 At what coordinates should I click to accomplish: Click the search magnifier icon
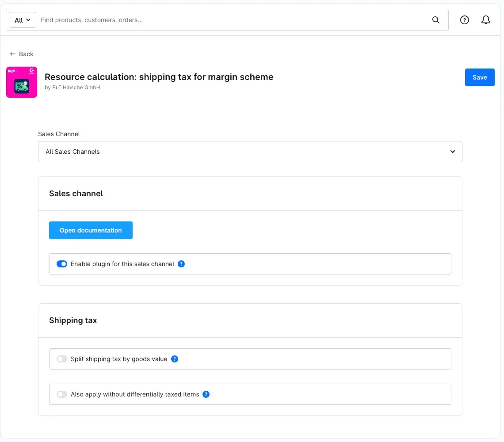(435, 20)
